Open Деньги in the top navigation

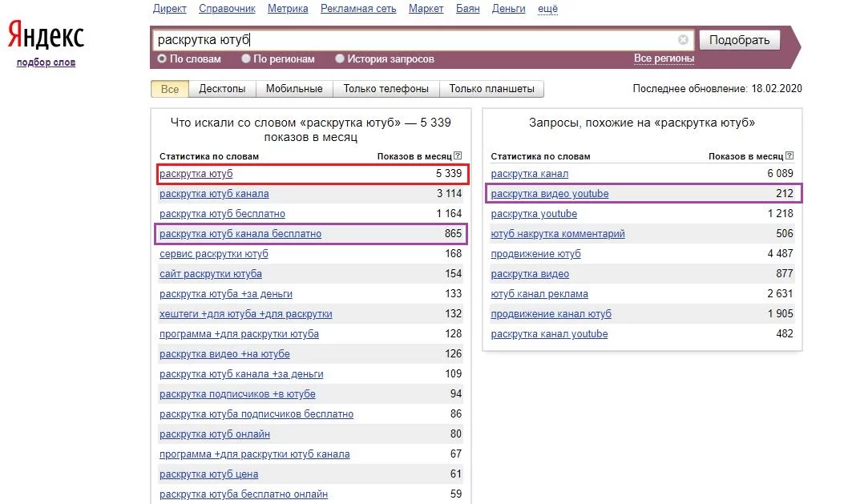509,9
